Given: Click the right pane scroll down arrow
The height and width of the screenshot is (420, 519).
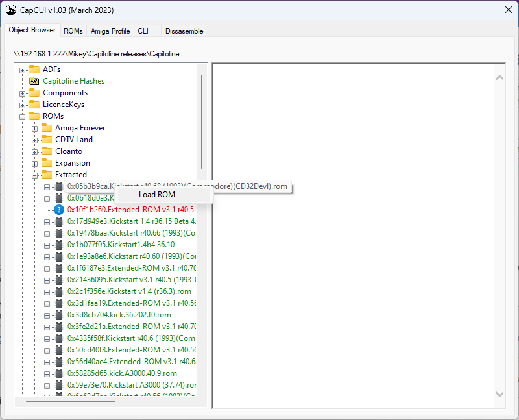Looking at the screenshot, I should click(x=500, y=394).
